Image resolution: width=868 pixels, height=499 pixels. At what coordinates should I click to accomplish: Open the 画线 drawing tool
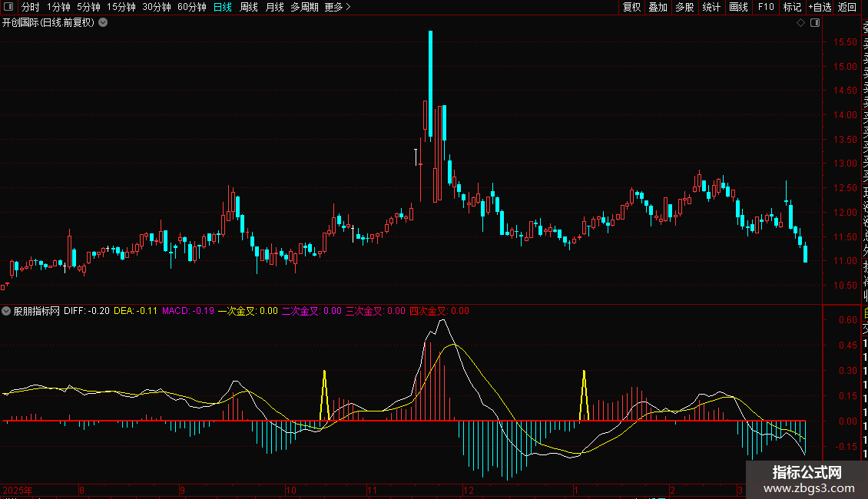point(738,8)
